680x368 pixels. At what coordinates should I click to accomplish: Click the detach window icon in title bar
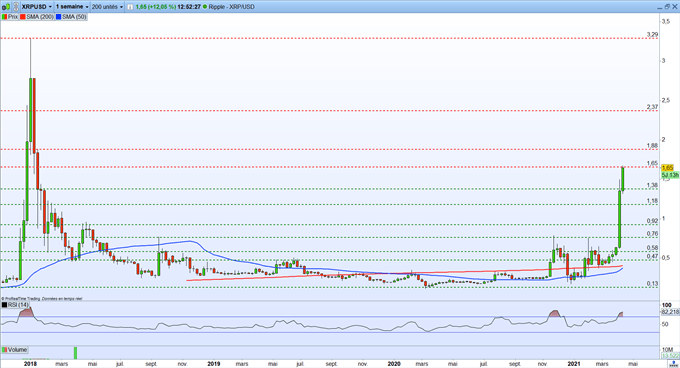[667, 7]
